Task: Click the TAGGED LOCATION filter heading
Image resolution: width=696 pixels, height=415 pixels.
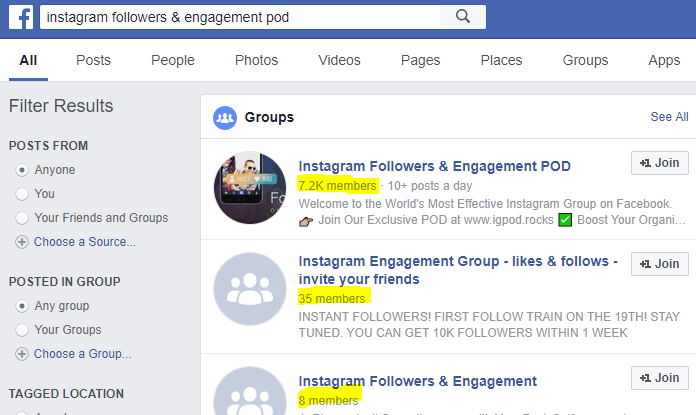Action: click(67, 394)
